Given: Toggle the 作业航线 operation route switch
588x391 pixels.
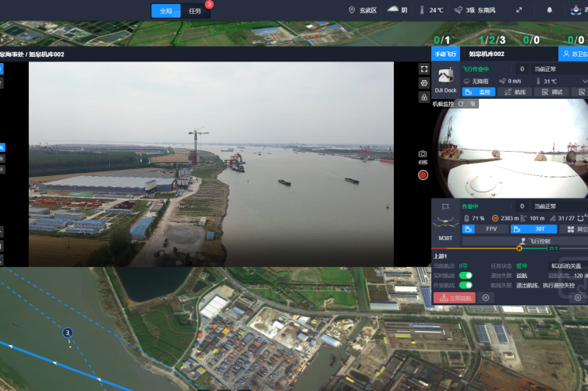Looking at the screenshot, I should click(x=466, y=285).
